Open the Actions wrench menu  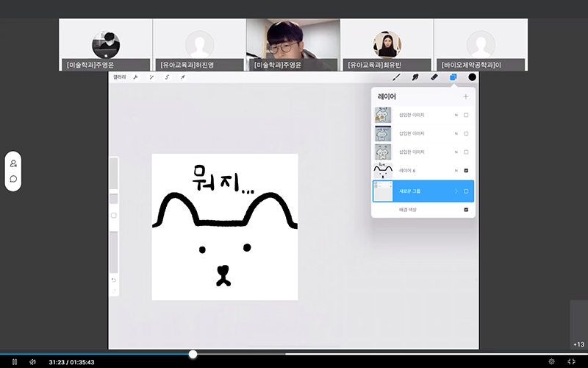tap(135, 77)
